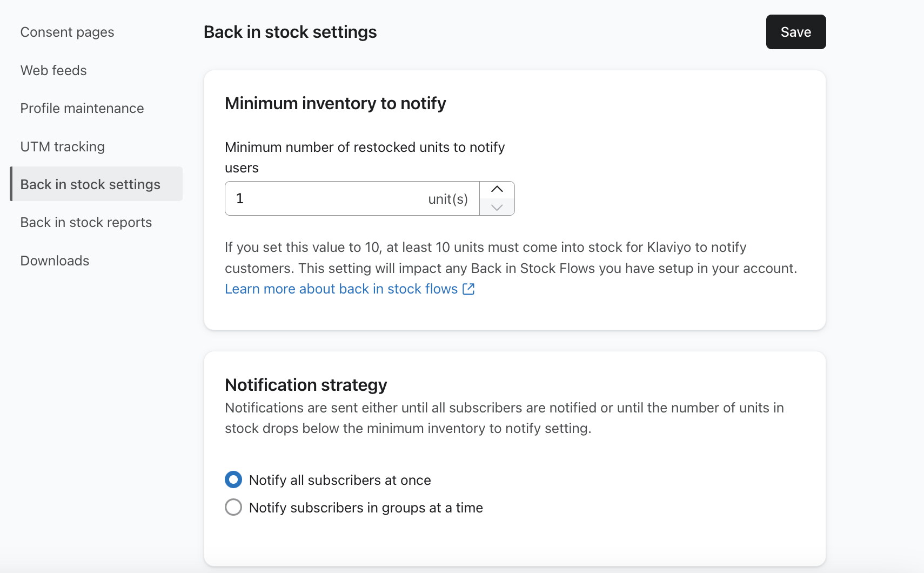Screen dimensions: 924x573
Task: Click the 'Notification strategy' heading
Action: pos(306,385)
